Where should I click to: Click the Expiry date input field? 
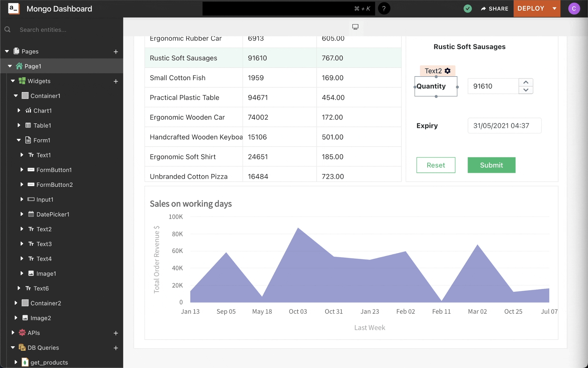[x=504, y=126]
